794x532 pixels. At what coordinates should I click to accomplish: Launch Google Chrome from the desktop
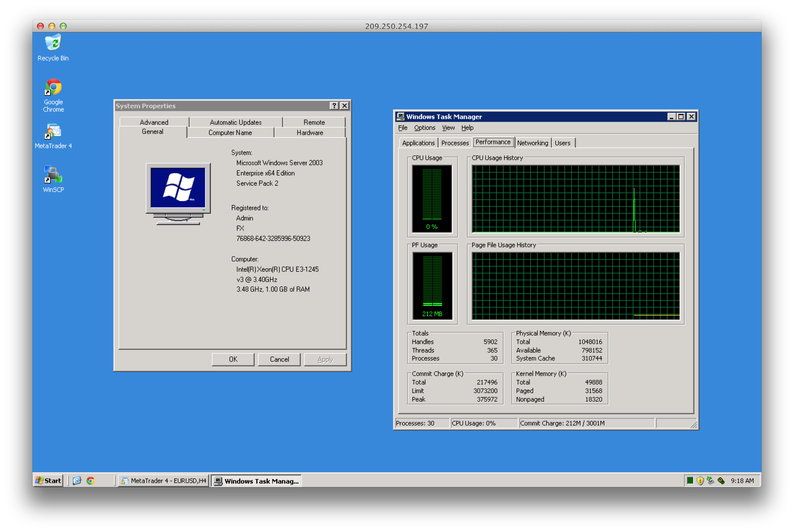[53, 87]
